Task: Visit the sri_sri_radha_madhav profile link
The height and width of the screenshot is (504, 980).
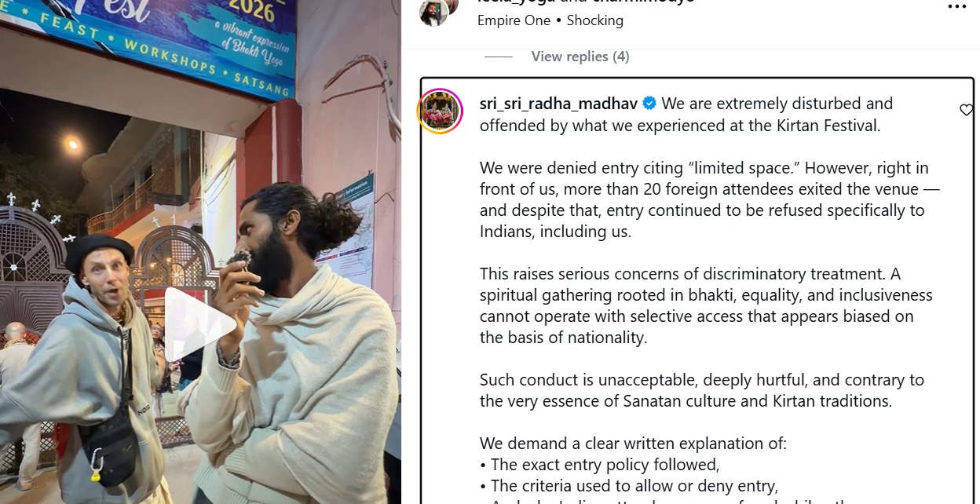Action: [558, 103]
